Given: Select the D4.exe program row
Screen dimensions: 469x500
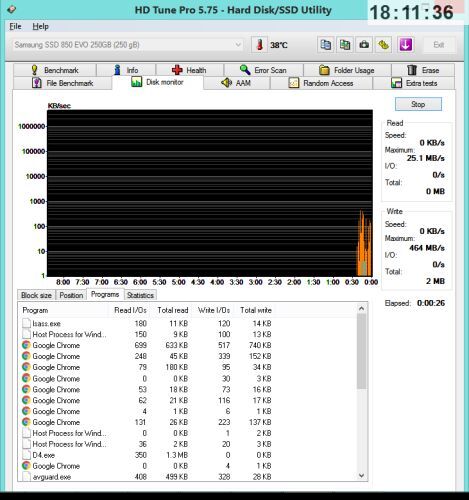Looking at the screenshot, I should pos(147,455).
